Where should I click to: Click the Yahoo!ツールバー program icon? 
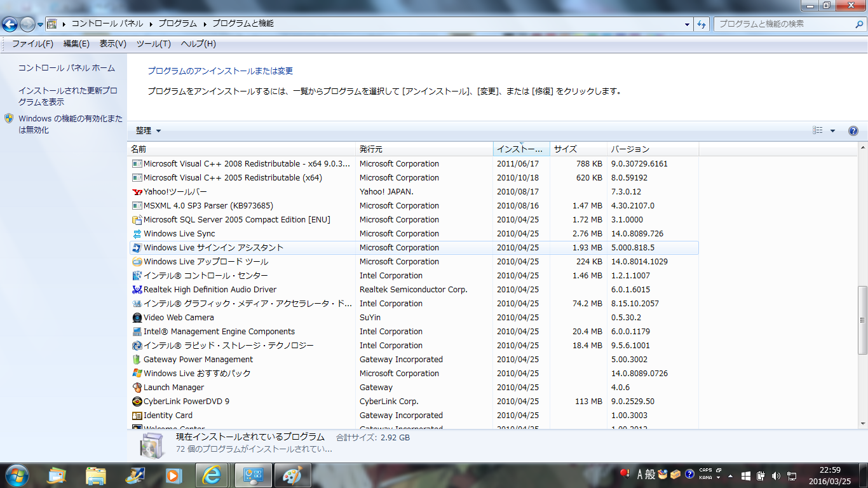click(137, 192)
